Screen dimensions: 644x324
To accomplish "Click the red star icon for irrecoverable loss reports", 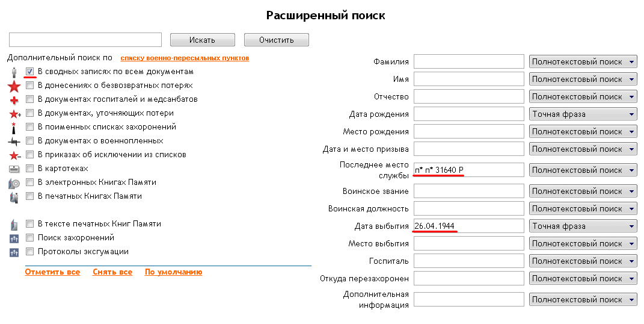I will tap(14, 86).
